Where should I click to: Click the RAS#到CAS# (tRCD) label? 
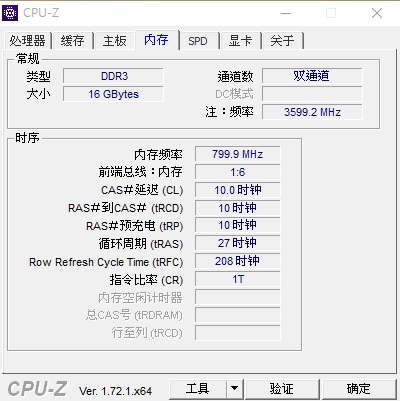click(126, 208)
